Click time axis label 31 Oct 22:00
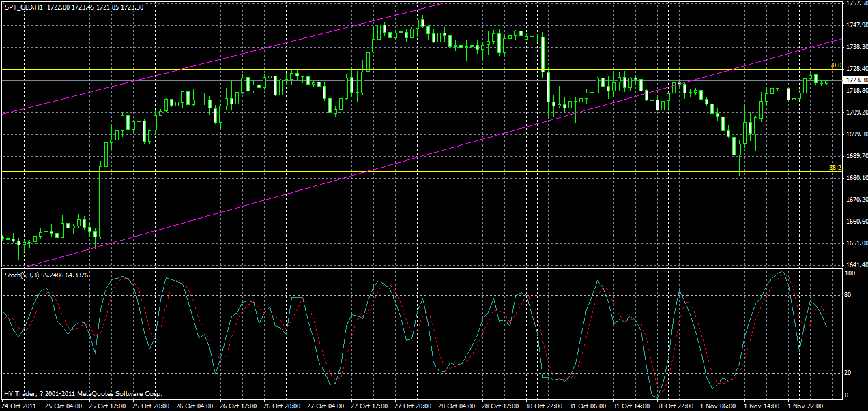The width and height of the screenshot is (868, 411). coord(676,406)
